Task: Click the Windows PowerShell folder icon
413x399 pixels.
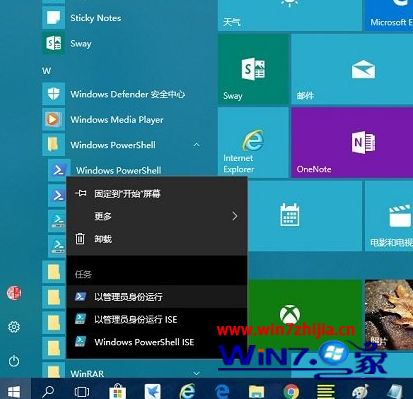Action: pos(53,145)
